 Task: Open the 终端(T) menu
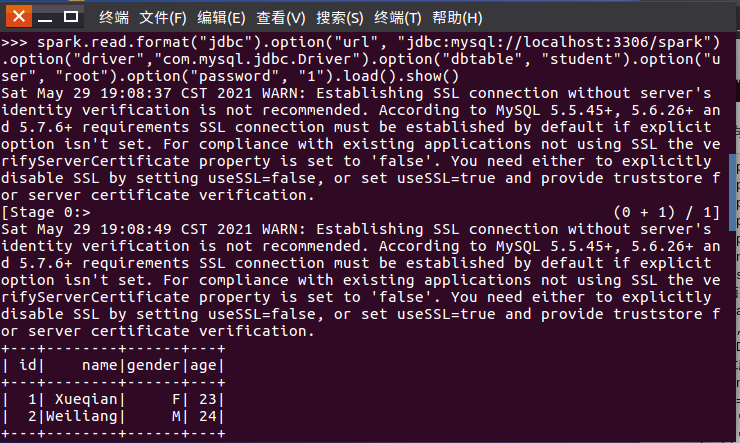tap(398, 18)
